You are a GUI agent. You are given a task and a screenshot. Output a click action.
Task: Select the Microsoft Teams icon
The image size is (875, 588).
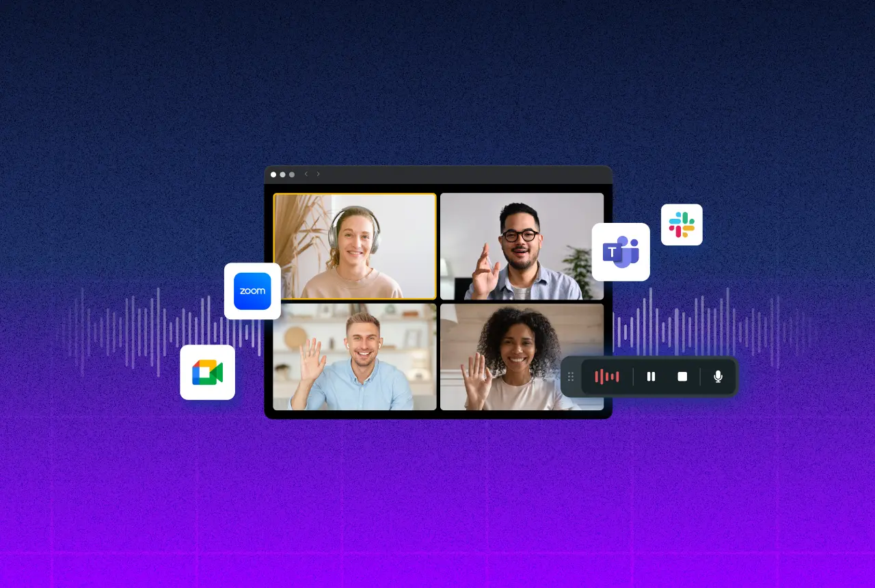tap(621, 251)
